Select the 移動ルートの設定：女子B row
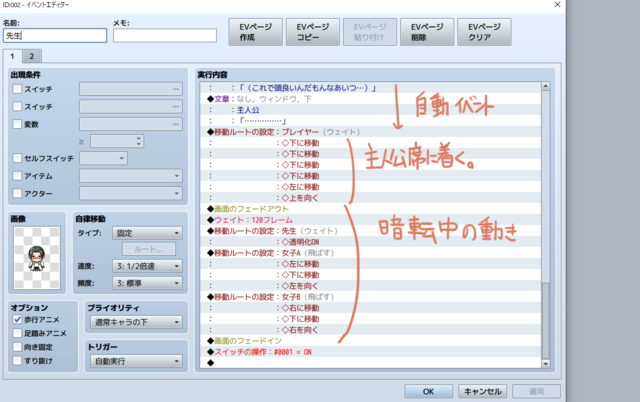 pyautogui.click(x=370, y=297)
